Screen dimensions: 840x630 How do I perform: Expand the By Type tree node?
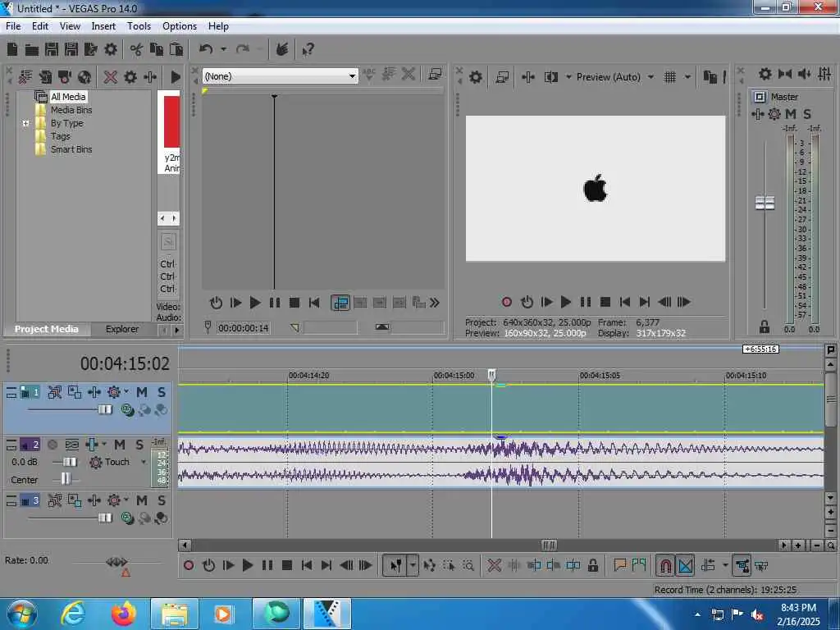coord(25,123)
